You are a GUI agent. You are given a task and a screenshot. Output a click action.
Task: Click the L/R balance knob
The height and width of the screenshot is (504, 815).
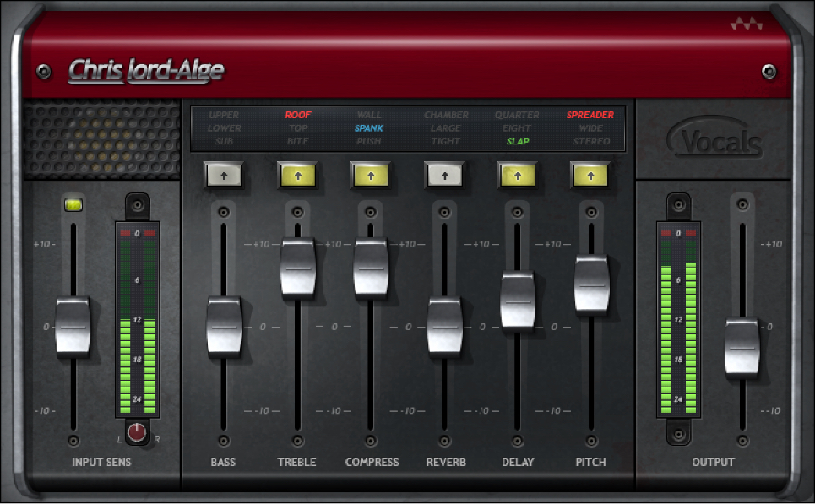tap(137, 433)
